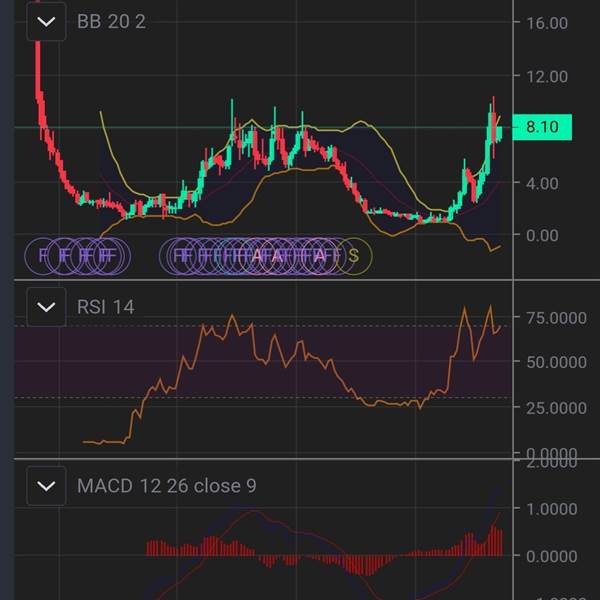Select the RSI 14 indicator label
Viewport: 600px width, 600px height.
(x=106, y=307)
